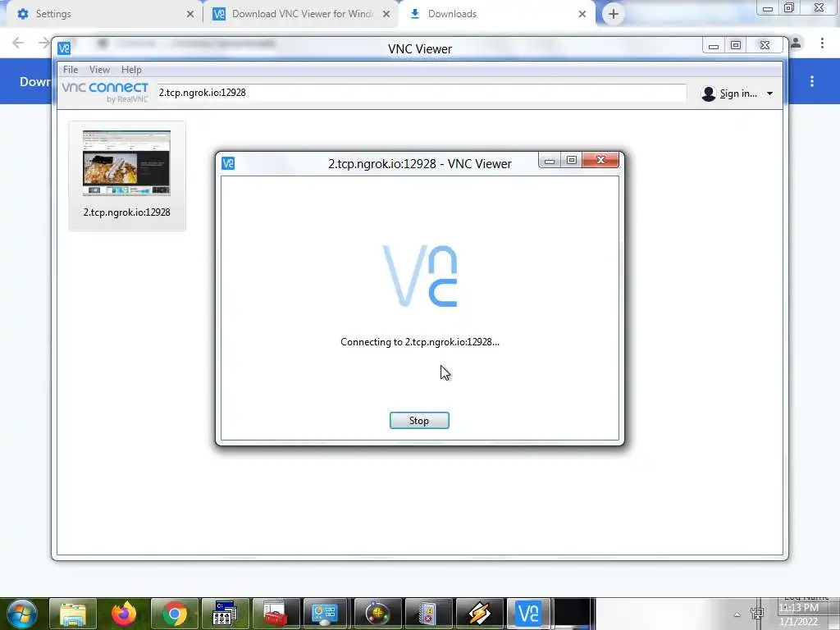Click the Settings gear icon in the Chrome tab
This screenshot has width=840, height=630.
coord(22,14)
